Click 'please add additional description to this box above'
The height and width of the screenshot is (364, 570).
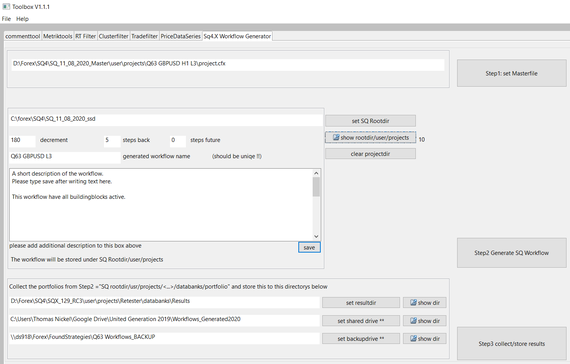tap(75, 246)
